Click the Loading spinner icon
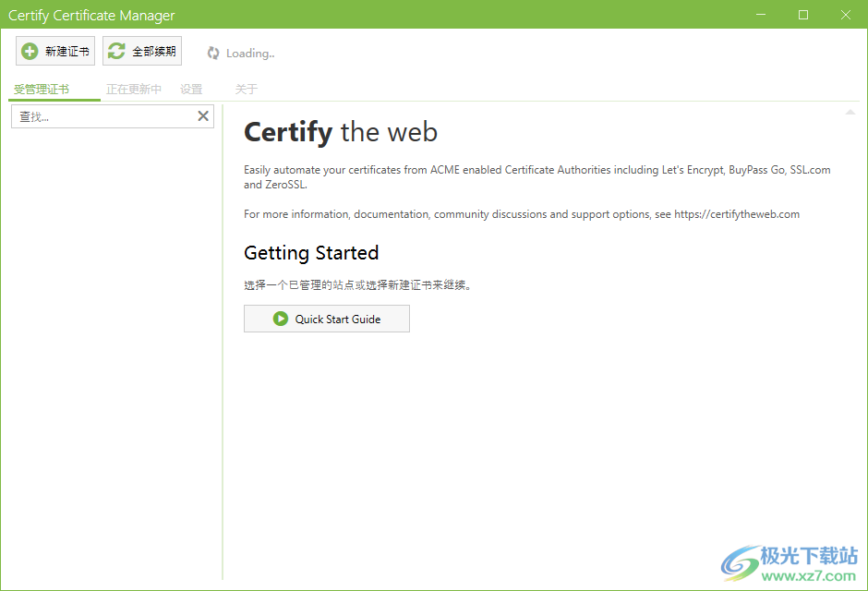 tap(213, 54)
